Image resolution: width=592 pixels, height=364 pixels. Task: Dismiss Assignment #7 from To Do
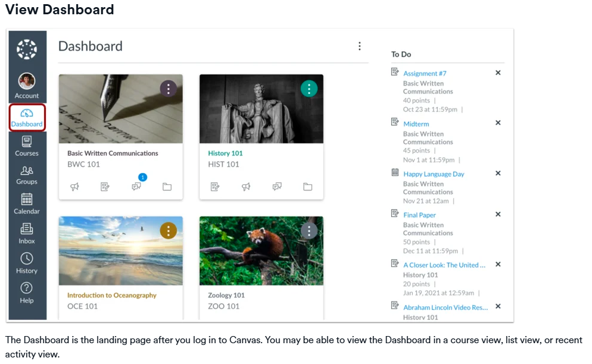498,73
